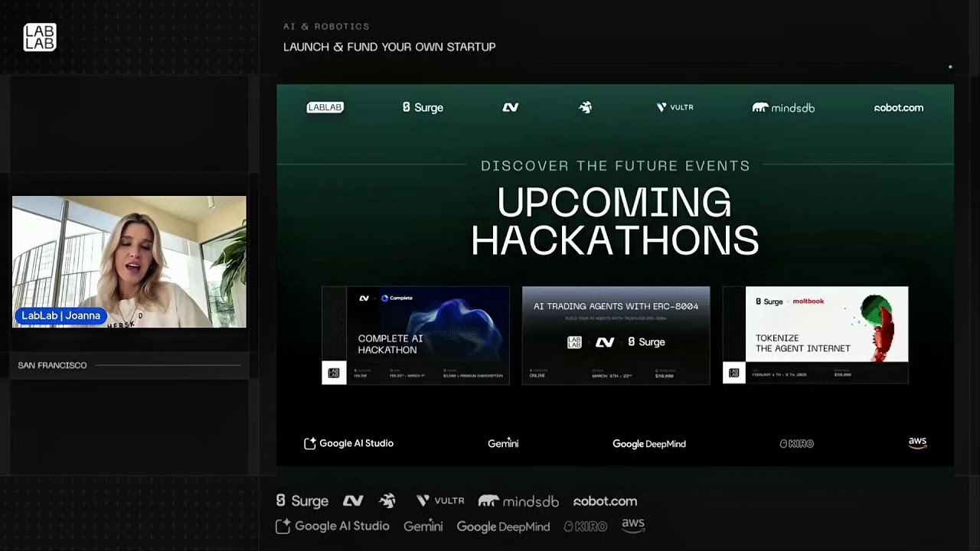The height and width of the screenshot is (551, 980).
Task: Click the LABLAB badge in the slide header row
Action: (325, 108)
